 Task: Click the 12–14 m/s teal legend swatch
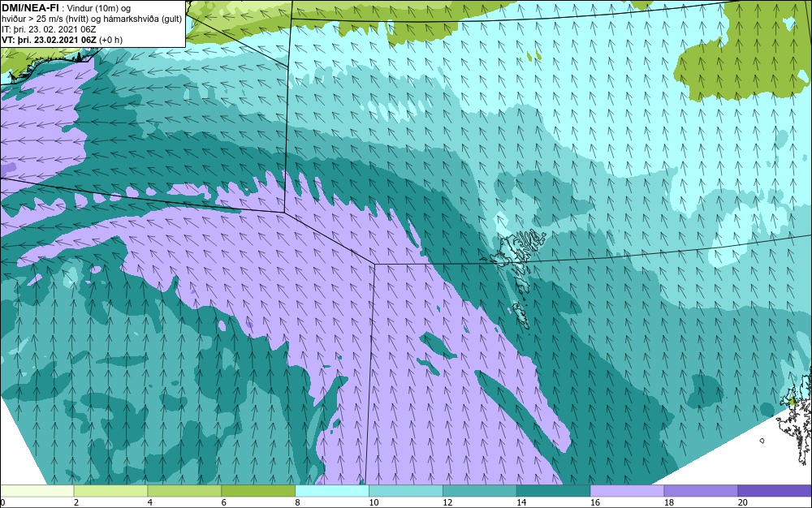coord(480,490)
